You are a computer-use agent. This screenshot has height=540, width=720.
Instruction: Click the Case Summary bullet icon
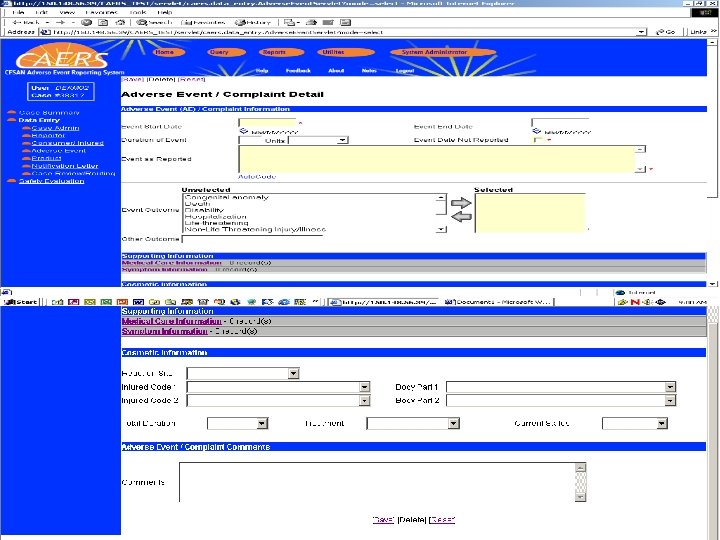pyautogui.click(x=12, y=112)
